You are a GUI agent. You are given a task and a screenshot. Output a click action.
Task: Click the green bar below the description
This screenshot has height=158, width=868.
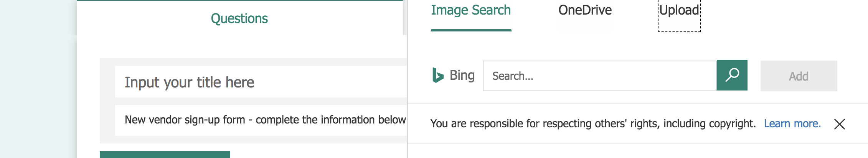coord(165,155)
